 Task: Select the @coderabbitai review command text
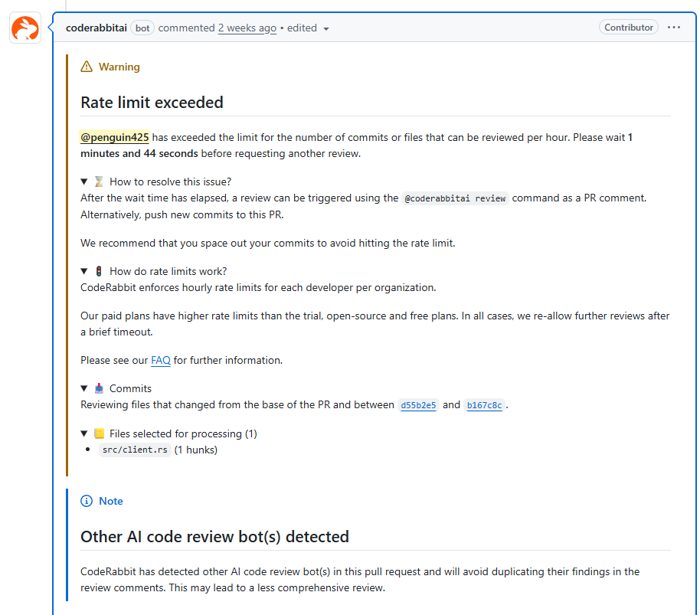(455, 198)
